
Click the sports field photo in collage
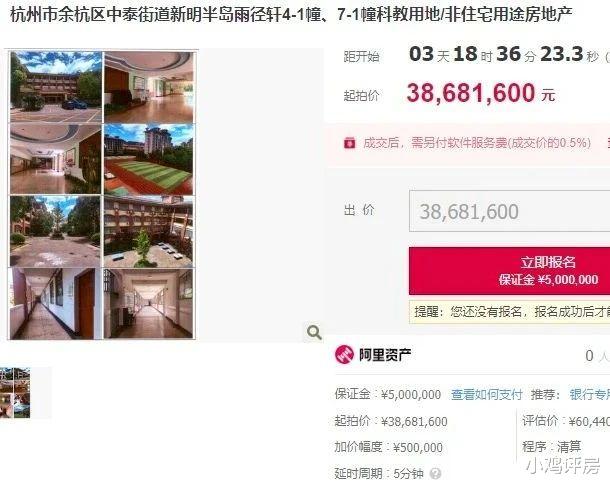(149, 160)
